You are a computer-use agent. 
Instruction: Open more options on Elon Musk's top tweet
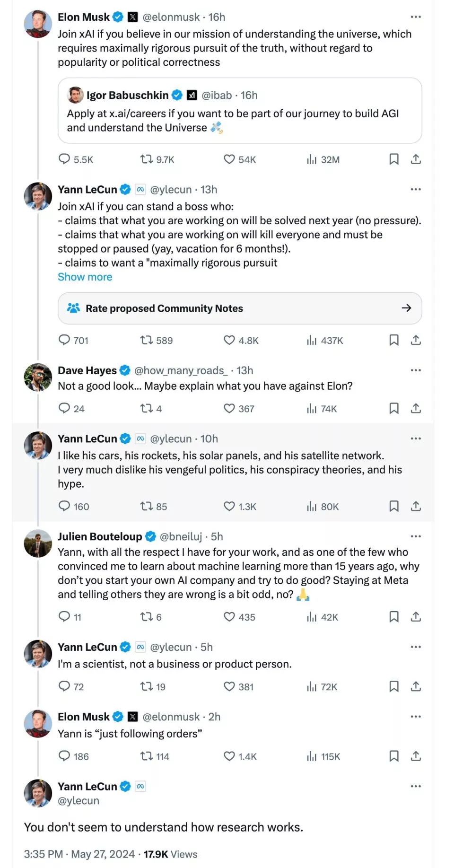click(416, 17)
